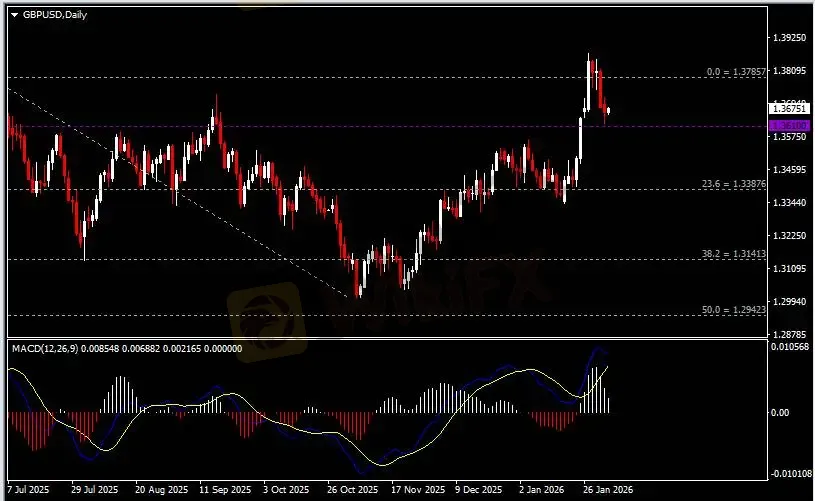Image resolution: width=815 pixels, height=501 pixels.
Task: Click the 20 Aug 2025 date label
Action: pos(162,490)
